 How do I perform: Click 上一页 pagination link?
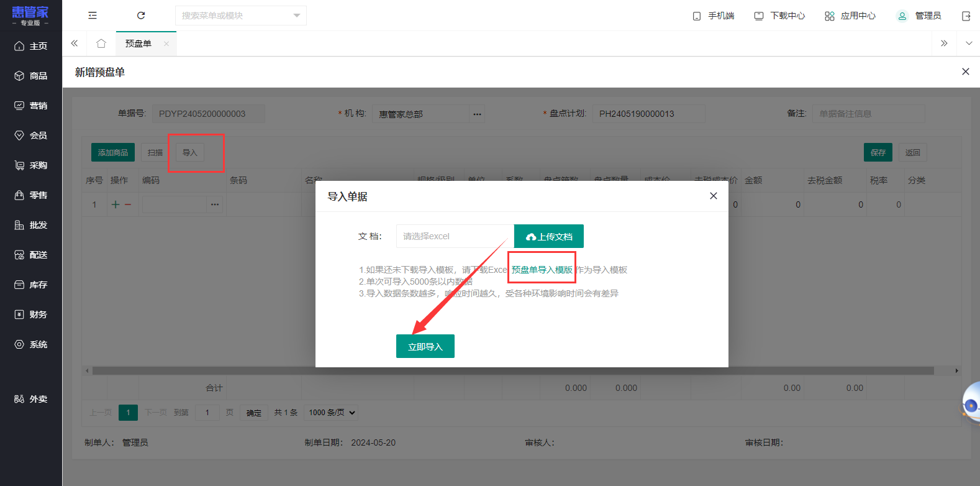click(101, 413)
